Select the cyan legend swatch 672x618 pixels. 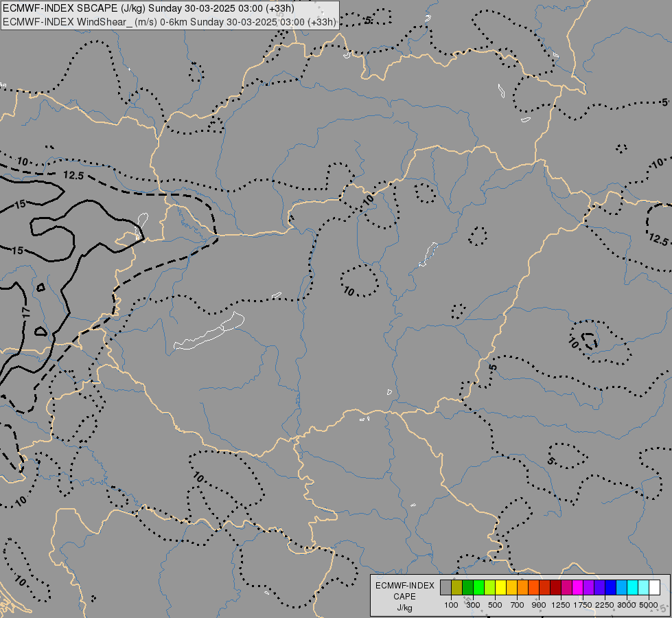tap(632, 587)
